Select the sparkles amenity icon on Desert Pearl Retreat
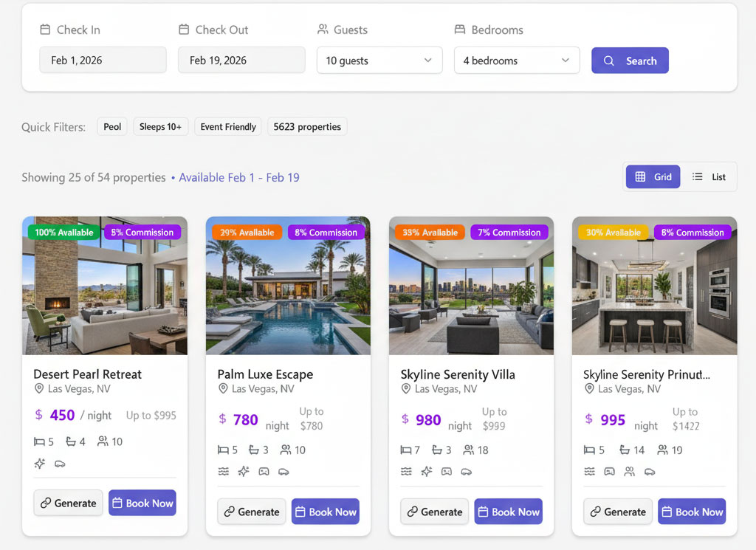 click(38, 464)
